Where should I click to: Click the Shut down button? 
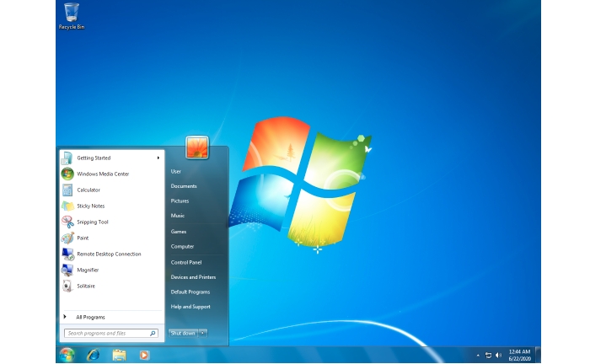[182, 333]
